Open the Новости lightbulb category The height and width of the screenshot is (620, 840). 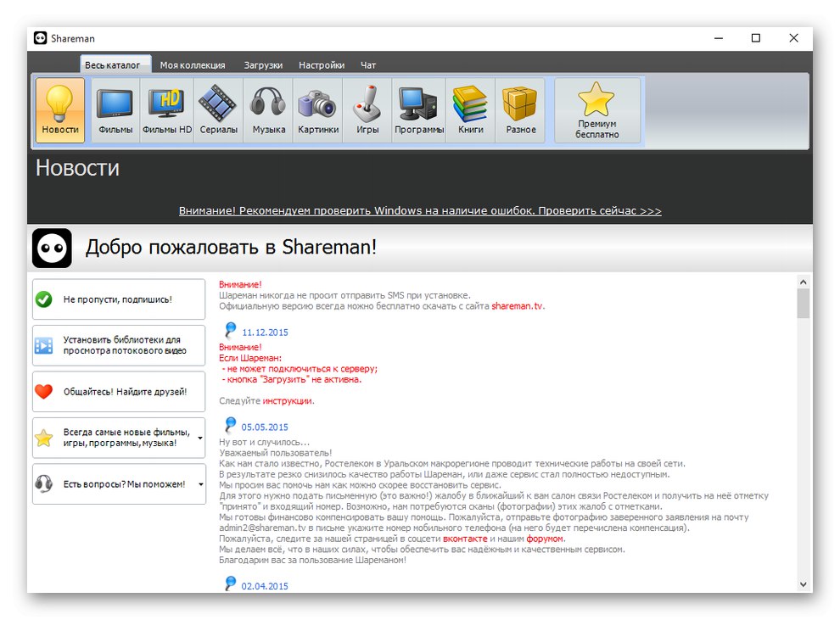click(x=60, y=110)
